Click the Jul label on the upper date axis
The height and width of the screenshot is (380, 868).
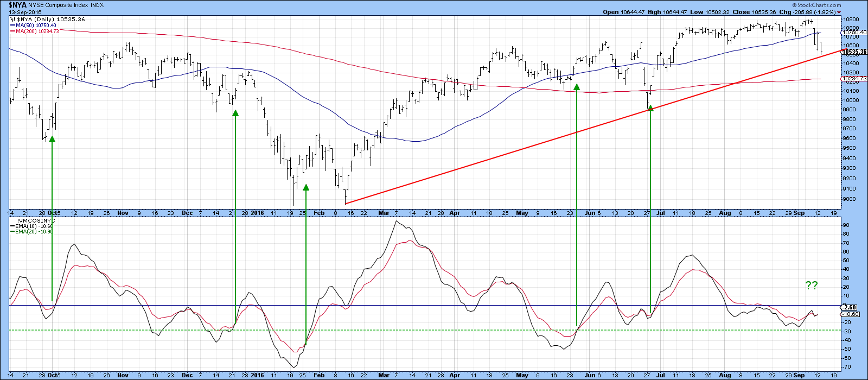point(660,213)
